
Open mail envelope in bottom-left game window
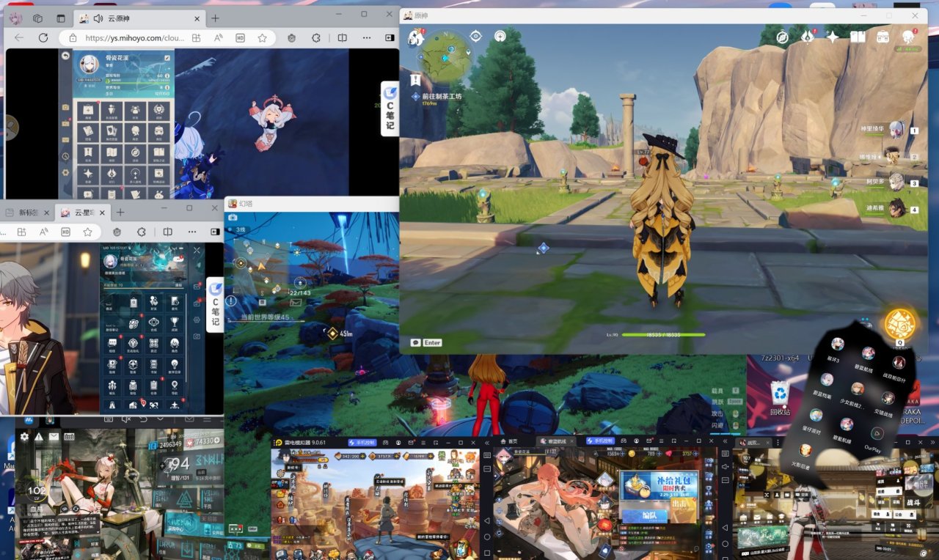[54, 437]
